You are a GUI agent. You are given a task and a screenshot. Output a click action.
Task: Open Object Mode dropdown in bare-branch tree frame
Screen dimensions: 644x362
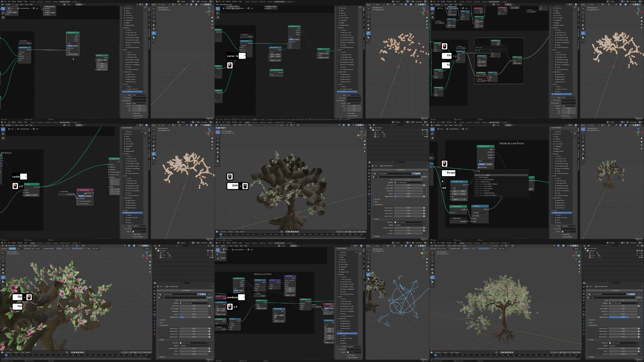[x=227, y=125]
